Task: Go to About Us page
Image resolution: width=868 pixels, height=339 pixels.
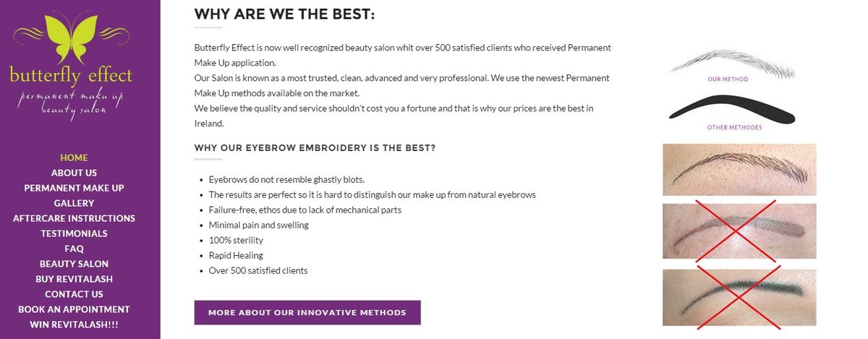Action: [x=74, y=173]
